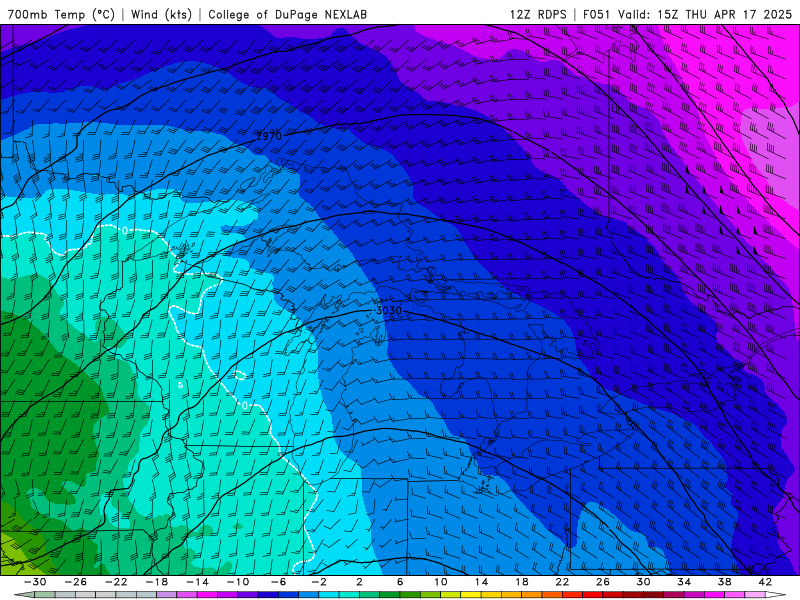800x600 pixels.
Task: Click the white right arrow tip of the color bar
Action: click(x=776, y=595)
